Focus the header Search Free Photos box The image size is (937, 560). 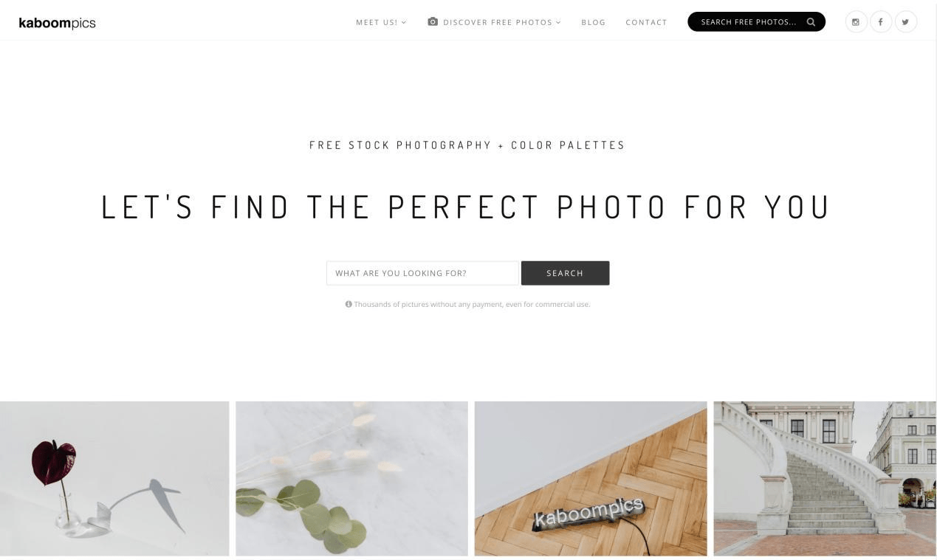[x=756, y=22]
